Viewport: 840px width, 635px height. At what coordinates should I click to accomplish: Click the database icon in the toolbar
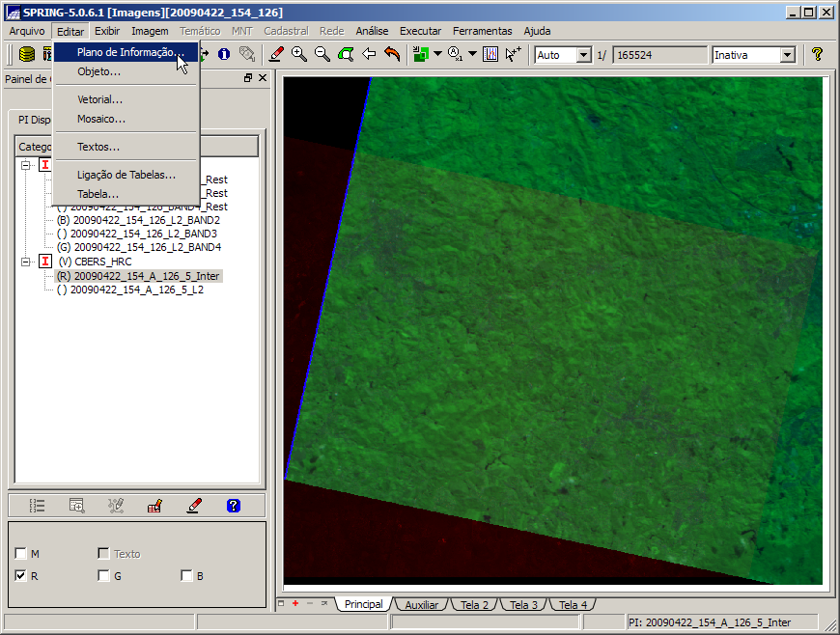click(x=27, y=55)
